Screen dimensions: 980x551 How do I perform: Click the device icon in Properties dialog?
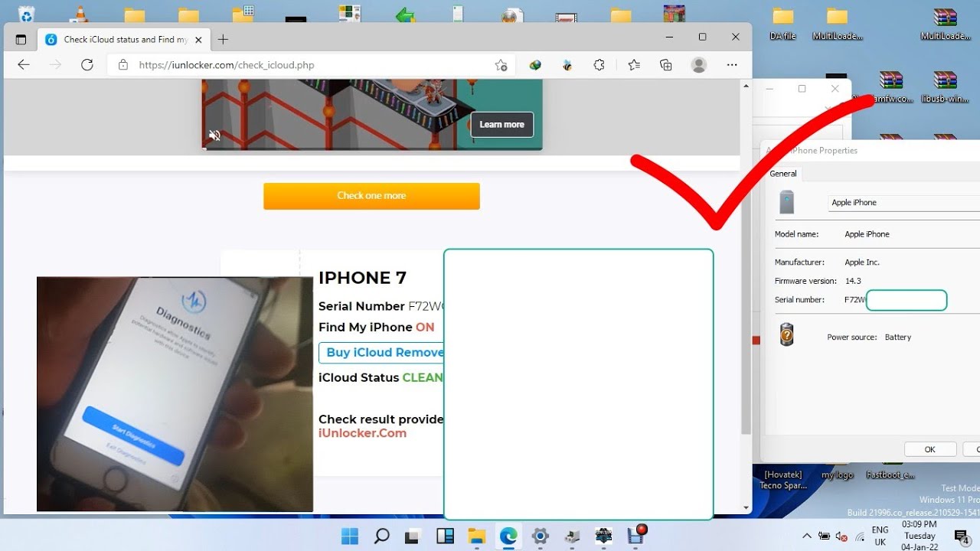click(786, 202)
